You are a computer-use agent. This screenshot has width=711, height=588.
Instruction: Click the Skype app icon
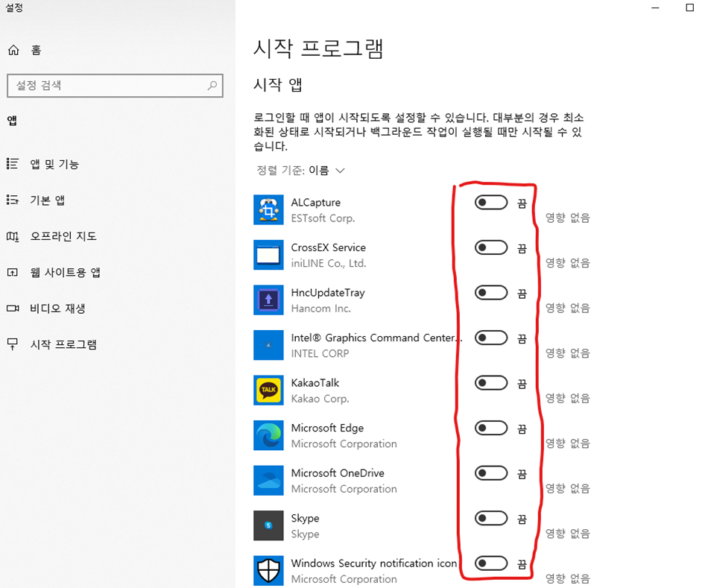268,525
